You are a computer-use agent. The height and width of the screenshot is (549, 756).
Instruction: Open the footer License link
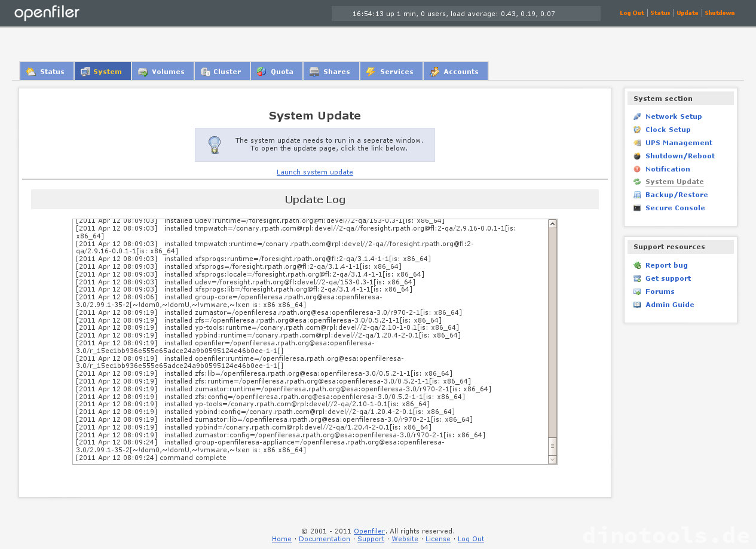(438, 539)
